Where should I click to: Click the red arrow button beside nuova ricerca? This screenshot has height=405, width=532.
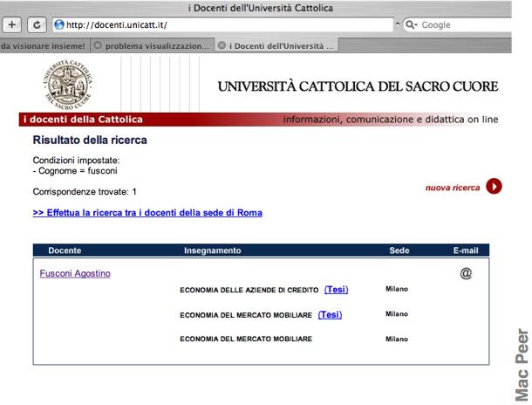(494, 187)
